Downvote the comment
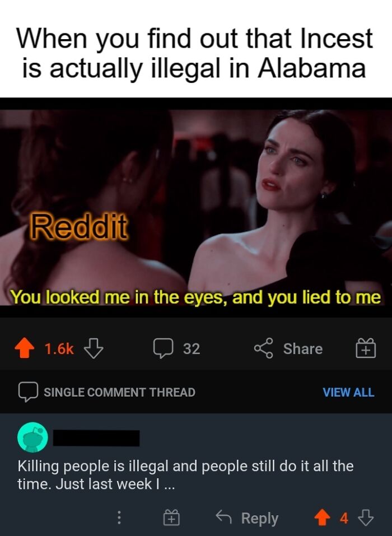The height and width of the screenshot is (536, 392). 365,518
